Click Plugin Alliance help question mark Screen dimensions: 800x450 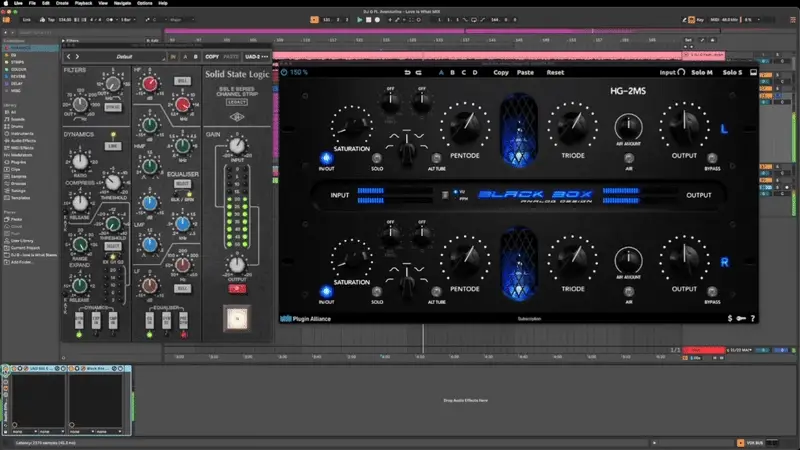pyautogui.click(x=753, y=318)
